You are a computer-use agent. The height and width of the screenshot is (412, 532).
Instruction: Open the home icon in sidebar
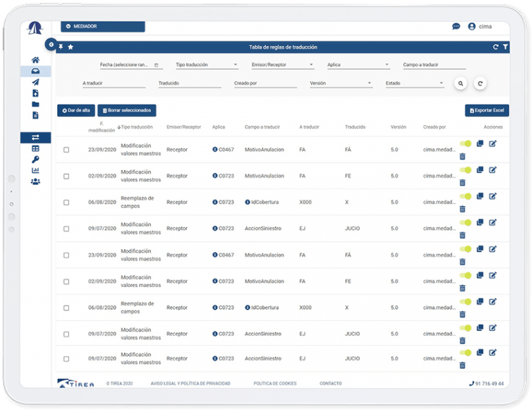35,60
